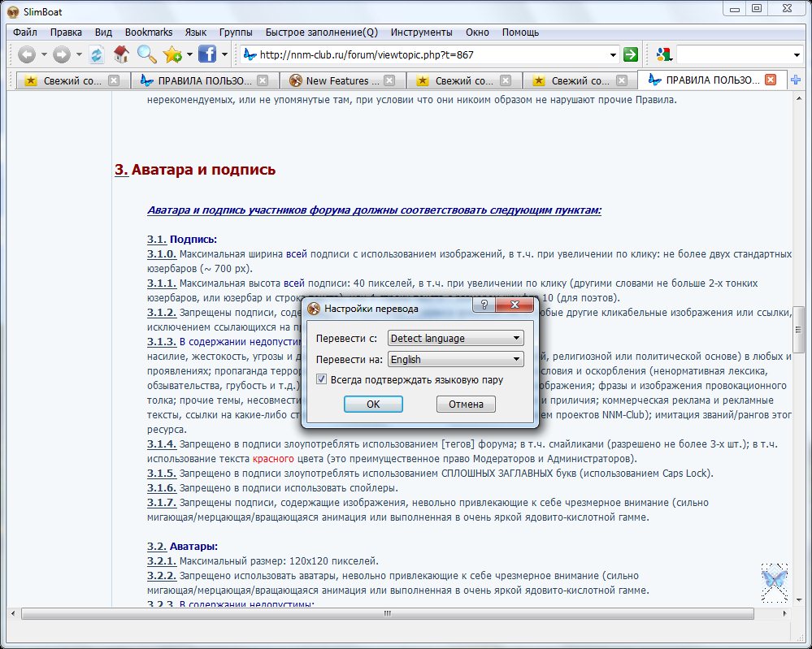Image resolution: width=812 pixels, height=649 pixels.
Task: Open the address bar history dropdown
Action: [613, 54]
